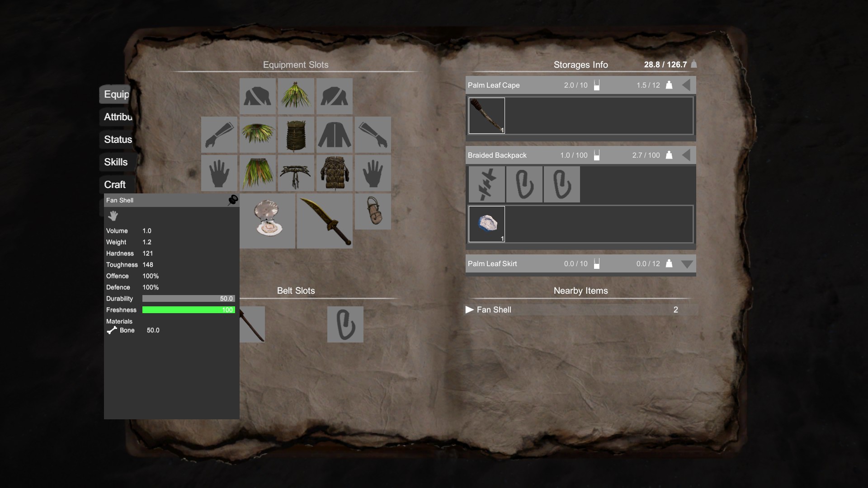This screenshot has width=868, height=488.
Task: Expand the Palm Leaf Skirt storage
Action: click(686, 264)
